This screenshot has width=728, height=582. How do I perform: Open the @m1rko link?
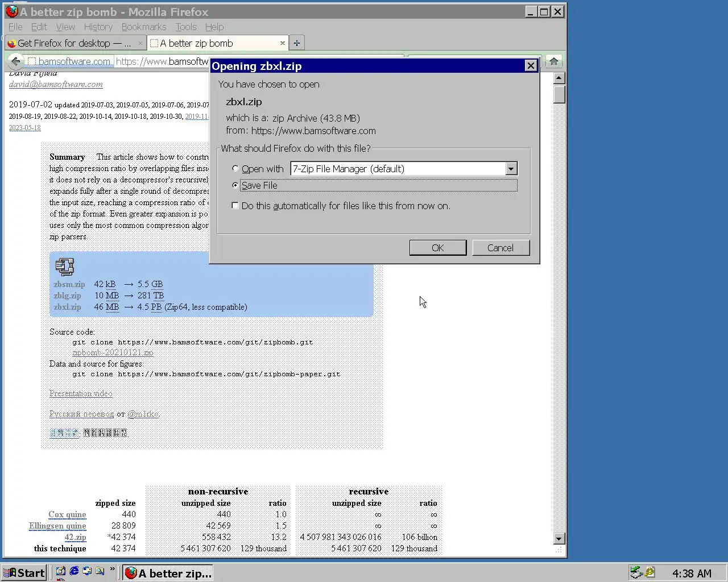click(143, 414)
